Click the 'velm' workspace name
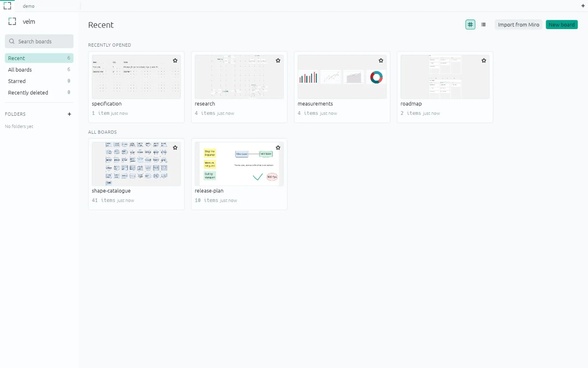This screenshot has height=368, width=588. coord(29,22)
